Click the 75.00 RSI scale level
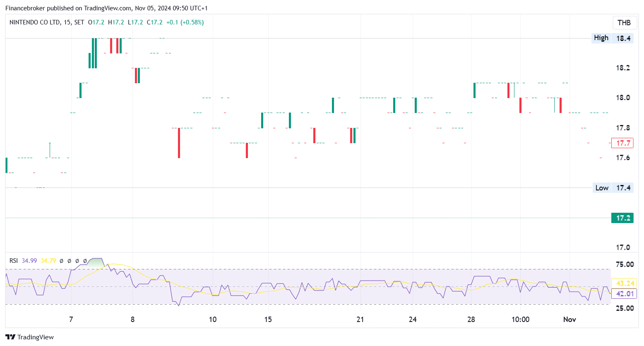 pos(625,264)
